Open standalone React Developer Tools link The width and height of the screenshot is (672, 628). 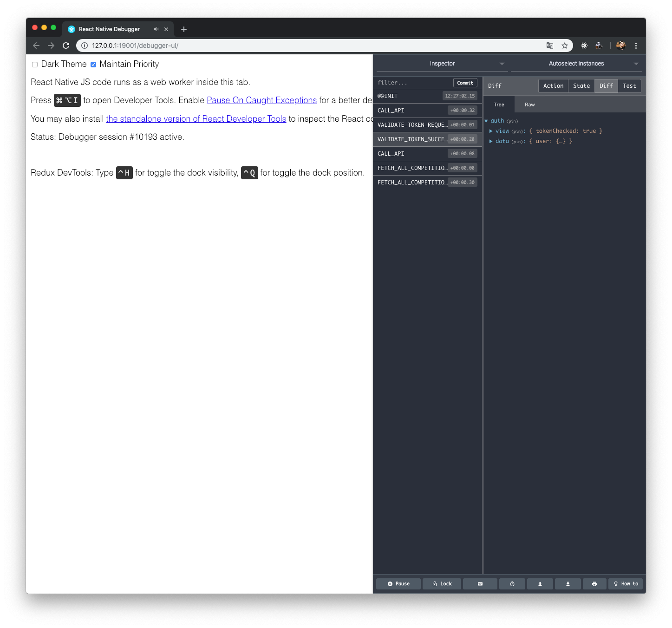click(x=196, y=119)
